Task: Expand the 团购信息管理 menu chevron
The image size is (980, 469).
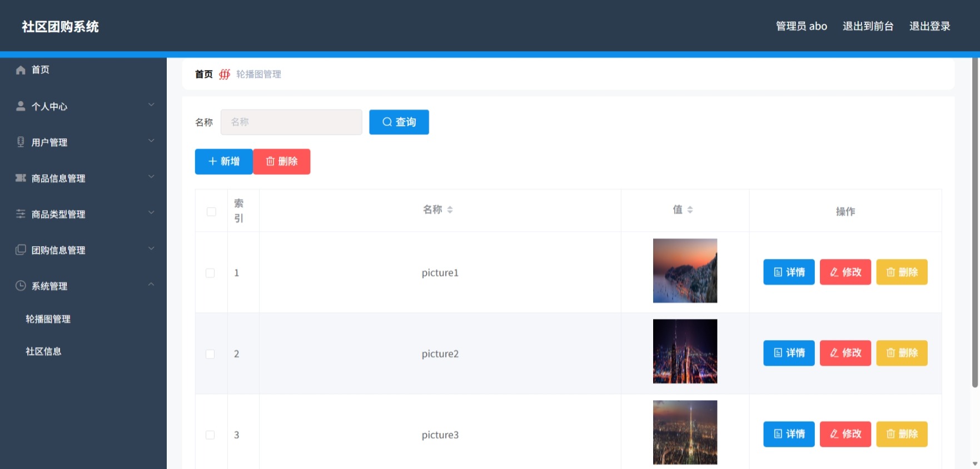Action: coord(151,248)
